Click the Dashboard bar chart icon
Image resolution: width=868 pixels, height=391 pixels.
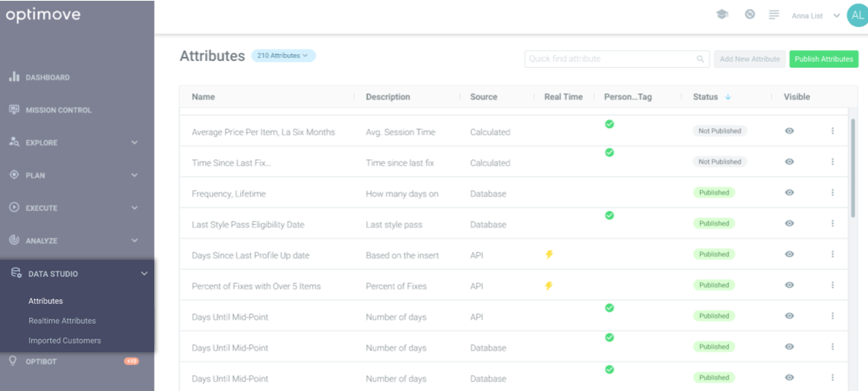pos(14,77)
